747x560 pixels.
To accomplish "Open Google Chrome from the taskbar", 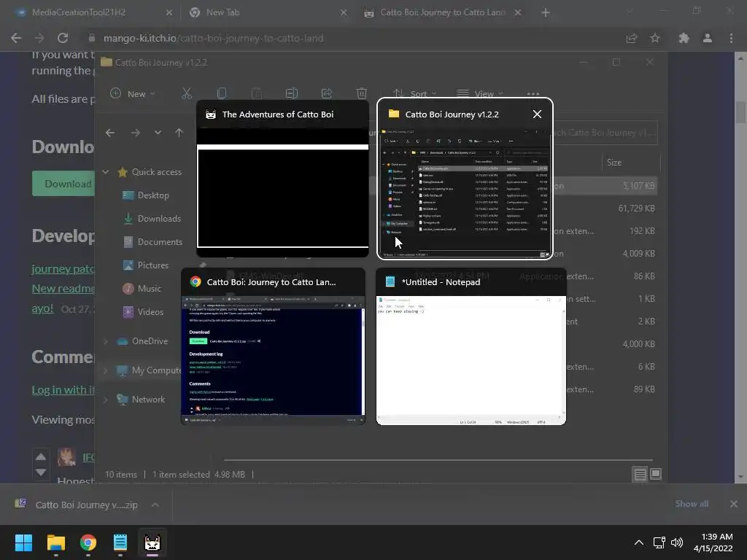I will (x=88, y=542).
